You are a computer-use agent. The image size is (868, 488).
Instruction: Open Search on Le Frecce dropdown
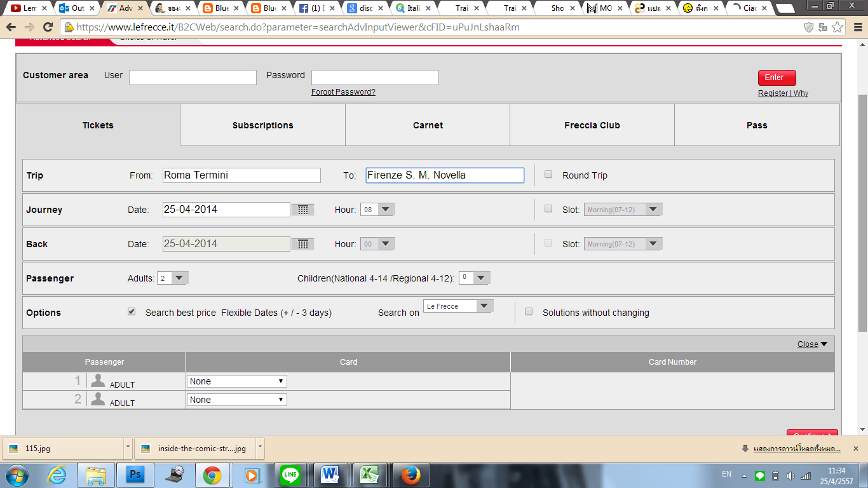458,306
